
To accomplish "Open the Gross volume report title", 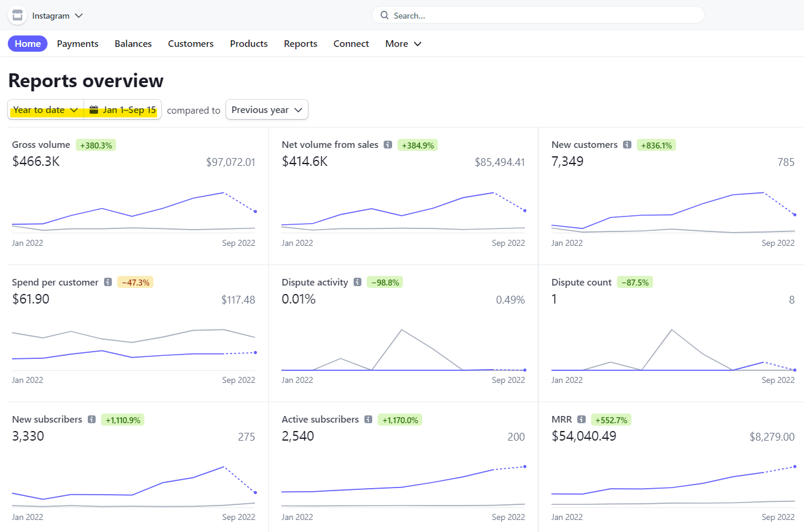I will pyautogui.click(x=41, y=145).
